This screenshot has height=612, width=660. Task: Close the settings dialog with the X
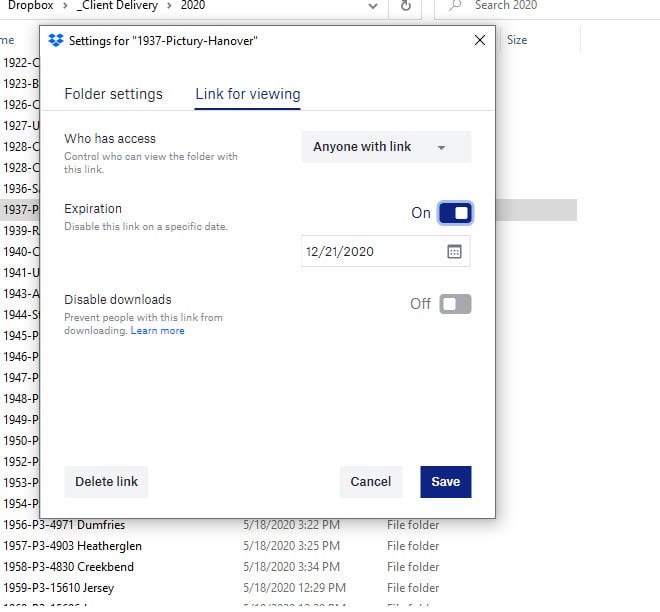pyautogui.click(x=480, y=40)
